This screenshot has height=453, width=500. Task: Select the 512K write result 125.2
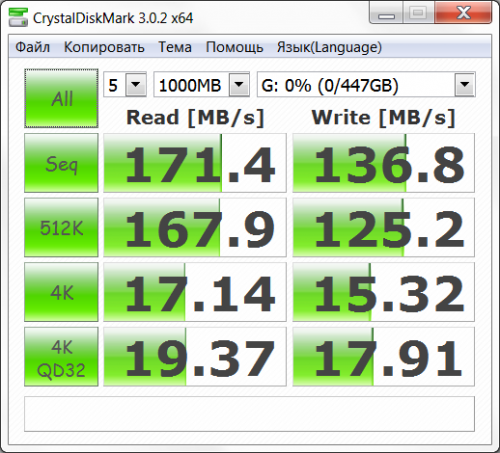(x=383, y=227)
